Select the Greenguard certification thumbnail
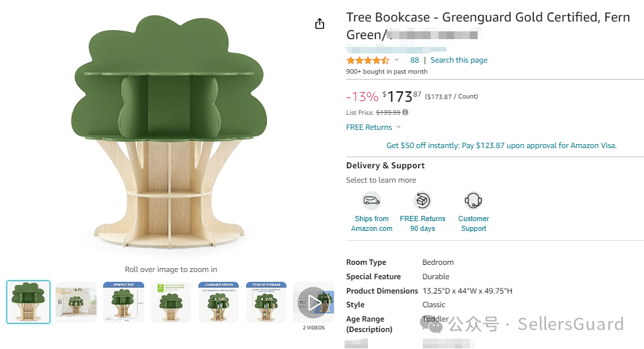 tap(171, 302)
